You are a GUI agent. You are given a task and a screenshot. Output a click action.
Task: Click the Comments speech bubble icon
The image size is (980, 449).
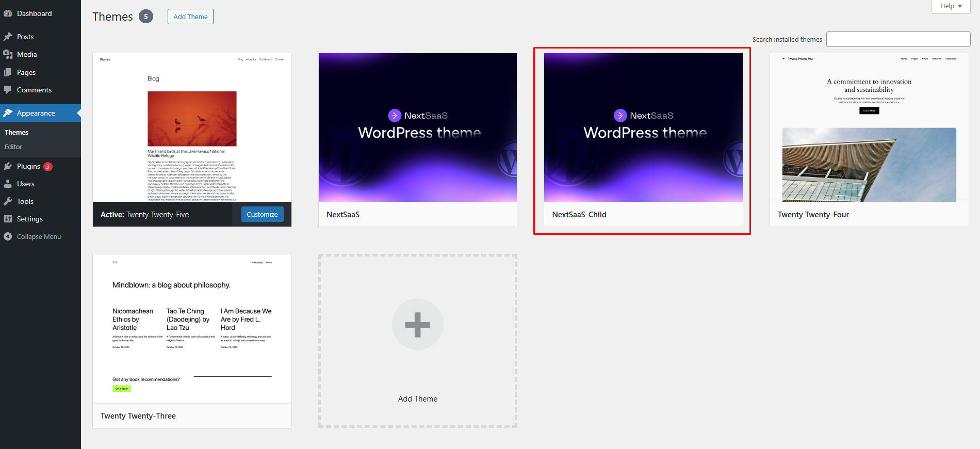(8, 90)
